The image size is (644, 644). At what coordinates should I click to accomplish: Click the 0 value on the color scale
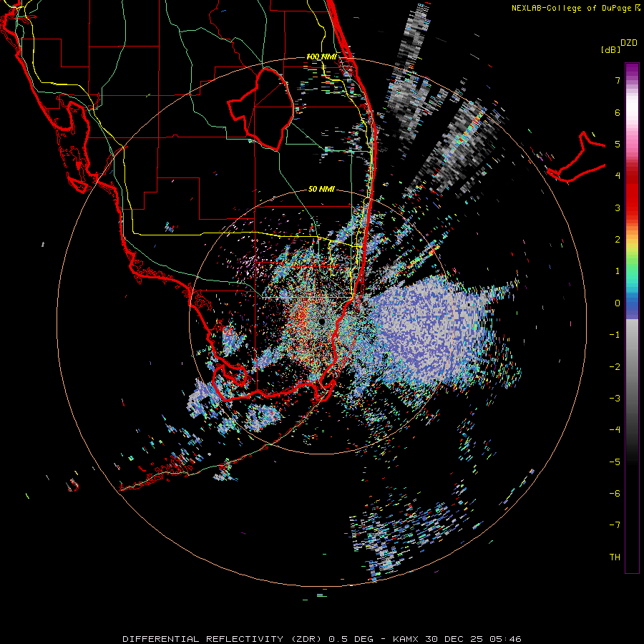pyautogui.click(x=617, y=303)
